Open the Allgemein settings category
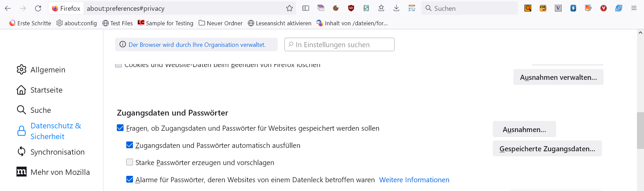This screenshot has height=191, width=644. click(48, 70)
